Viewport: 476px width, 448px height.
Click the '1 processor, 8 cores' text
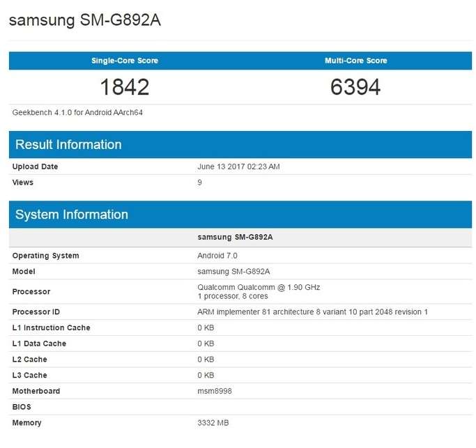(233, 296)
